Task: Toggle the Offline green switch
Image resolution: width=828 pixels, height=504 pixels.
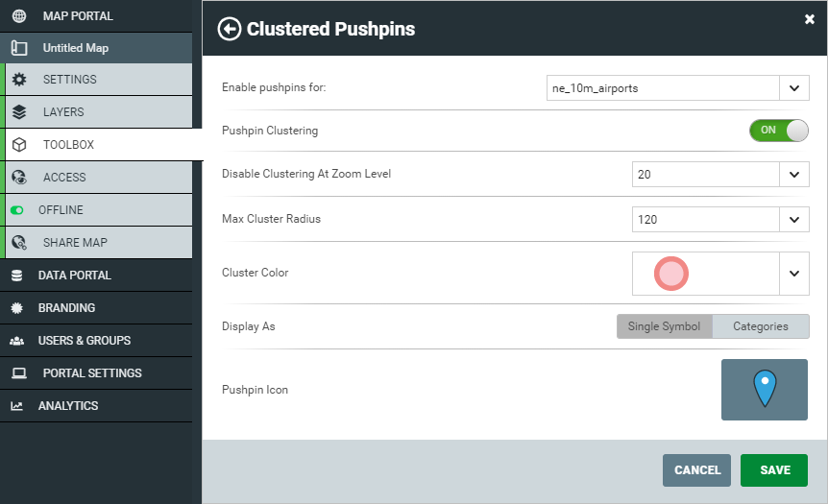Action: click(17, 210)
